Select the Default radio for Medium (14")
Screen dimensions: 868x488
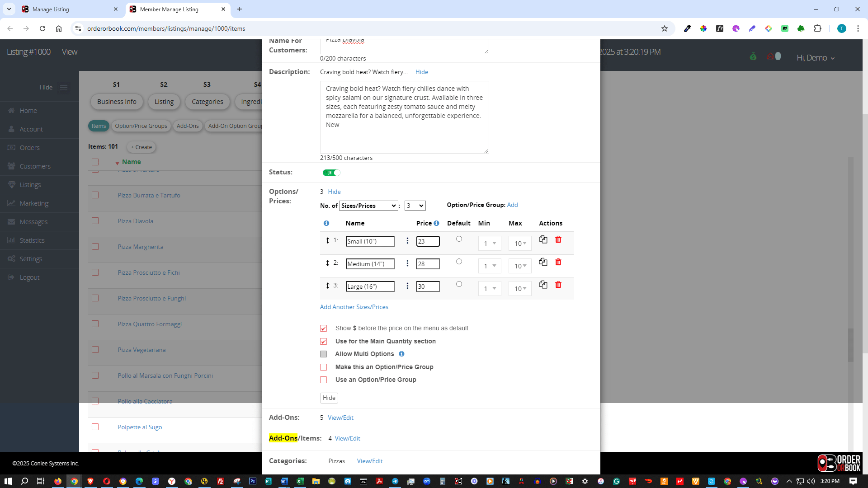click(x=459, y=261)
